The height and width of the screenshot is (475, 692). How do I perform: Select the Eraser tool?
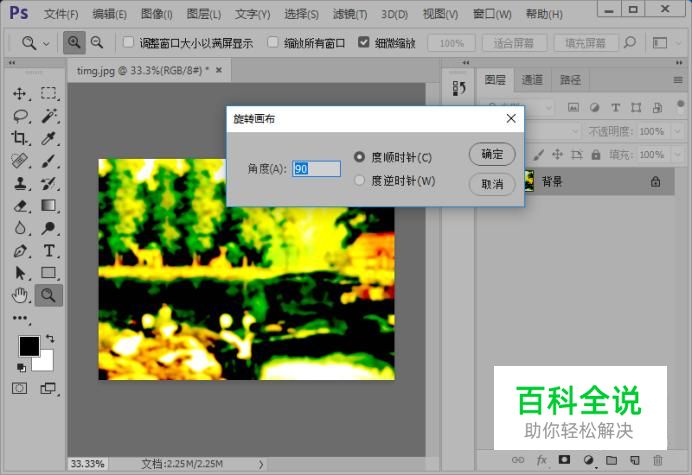[x=20, y=206]
